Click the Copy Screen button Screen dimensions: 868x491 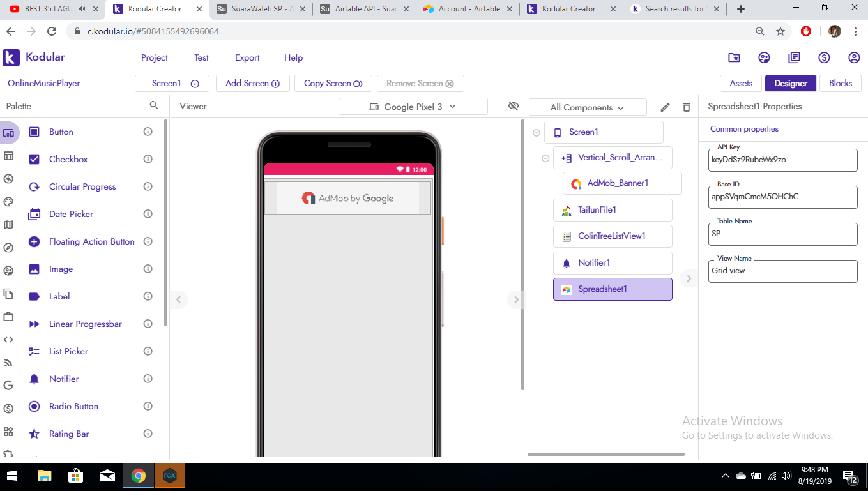[x=333, y=83]
